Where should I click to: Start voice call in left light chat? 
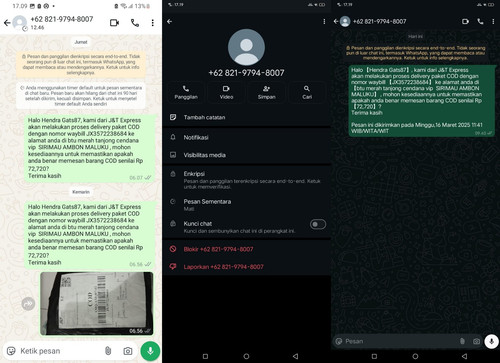point(135,23)
